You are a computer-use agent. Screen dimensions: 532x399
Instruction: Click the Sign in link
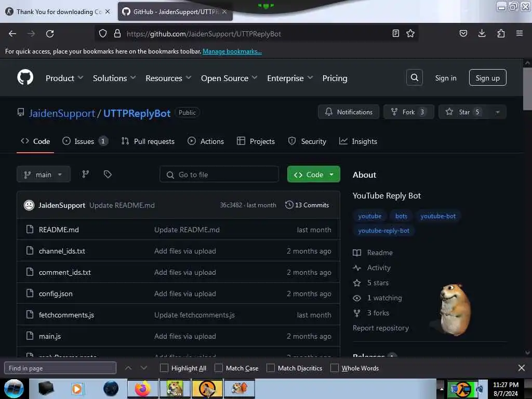[445, 78]
